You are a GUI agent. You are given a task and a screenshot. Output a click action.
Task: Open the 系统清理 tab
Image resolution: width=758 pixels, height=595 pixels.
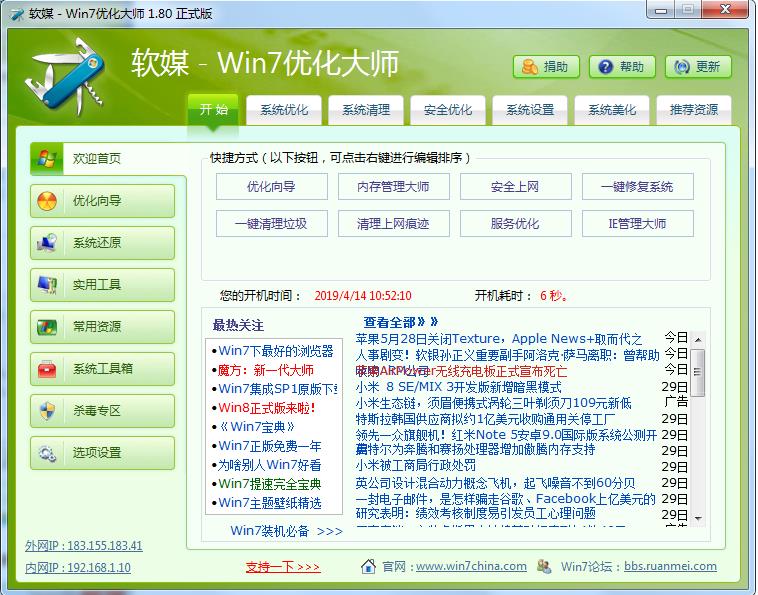(366, 110)
